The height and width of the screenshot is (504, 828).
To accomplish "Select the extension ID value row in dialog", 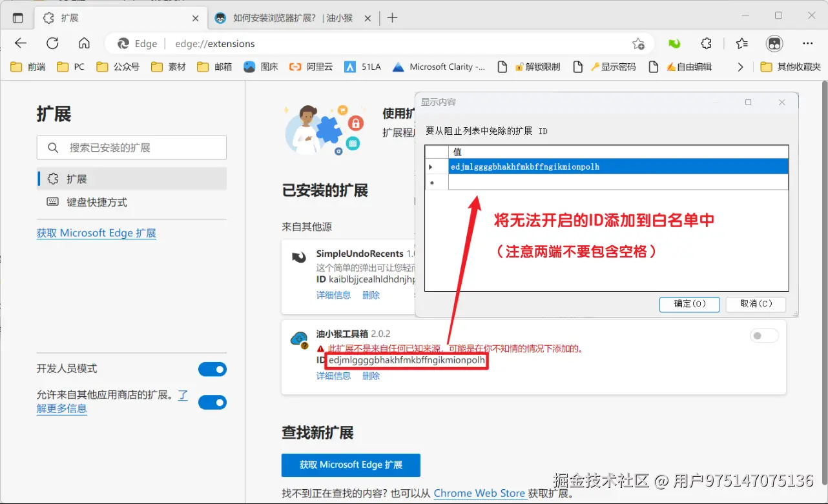I will [606, 166].
